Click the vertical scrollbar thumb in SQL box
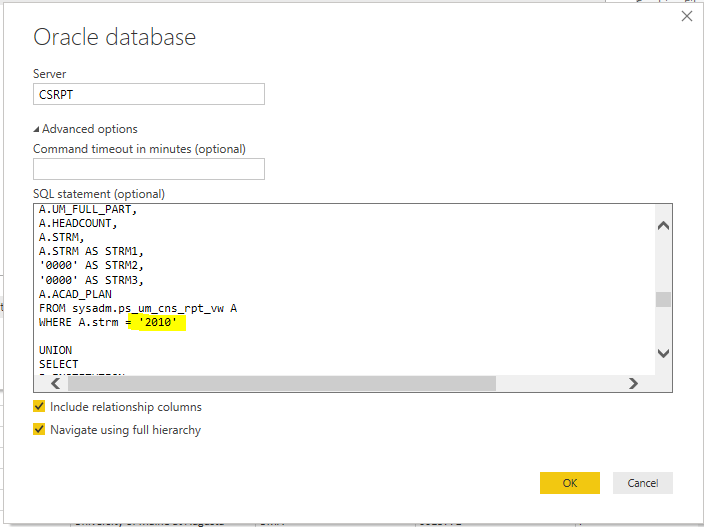 pos(663,299)
